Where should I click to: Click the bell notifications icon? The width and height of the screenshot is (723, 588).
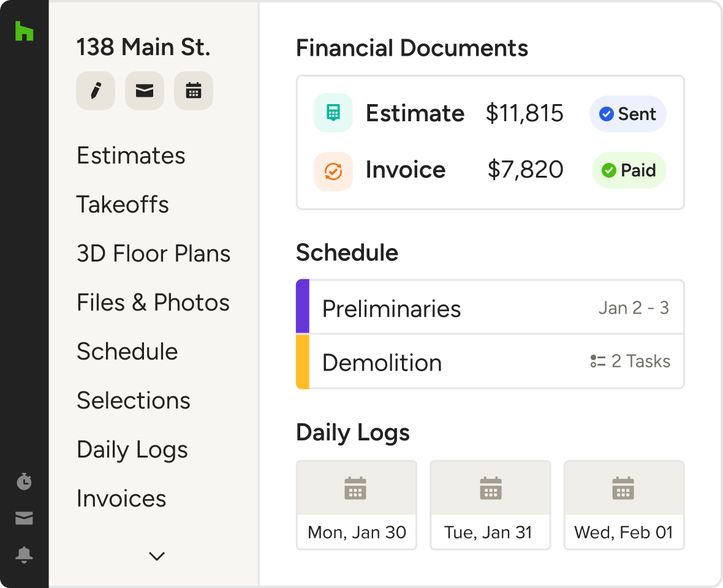pos(24,555)
